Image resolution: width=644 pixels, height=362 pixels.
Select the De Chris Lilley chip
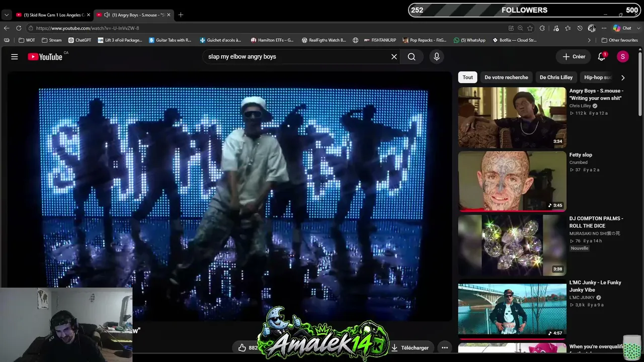(556, 77)
